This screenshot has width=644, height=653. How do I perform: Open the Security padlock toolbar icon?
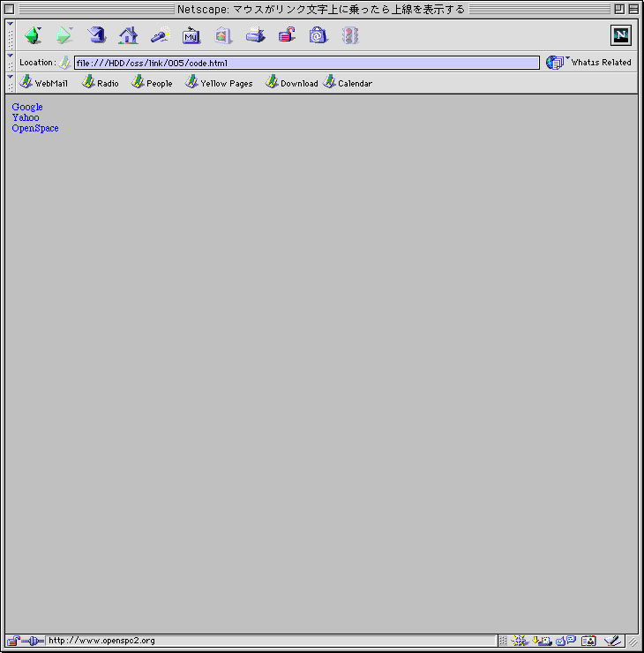click(287, 35)
